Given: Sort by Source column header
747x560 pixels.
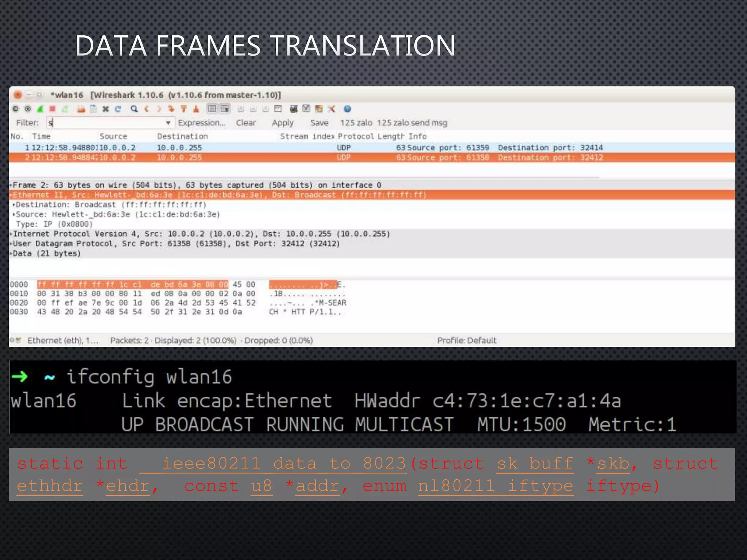Looking at the screenshot, I should click(113, 136).
